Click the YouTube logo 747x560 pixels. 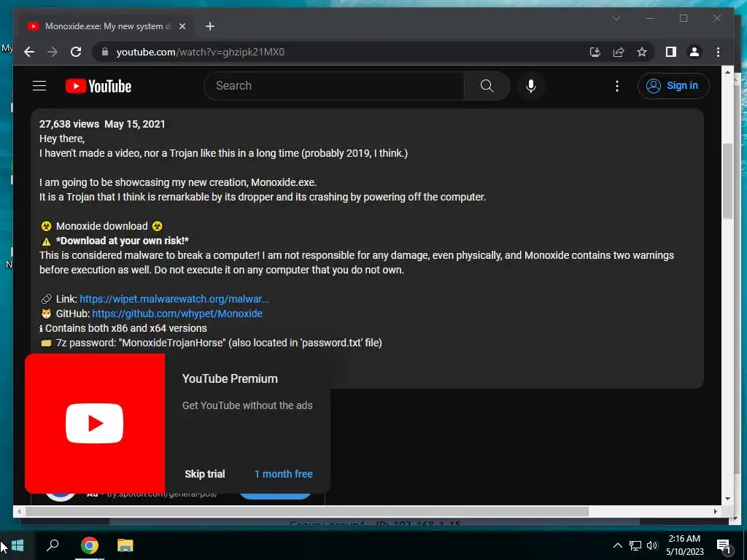[x=98, y=86]
